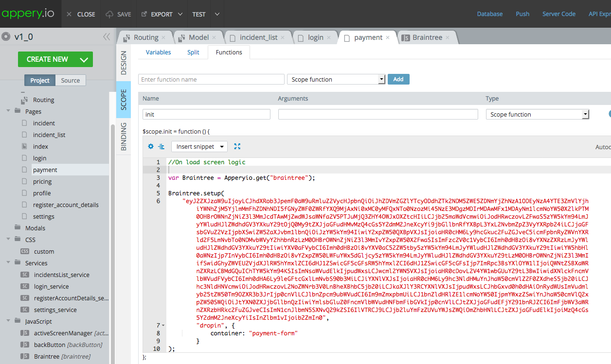The image size is (611, 364).
Task: Collapse the JavaScript folder arrow
Action: click(9, 321)
